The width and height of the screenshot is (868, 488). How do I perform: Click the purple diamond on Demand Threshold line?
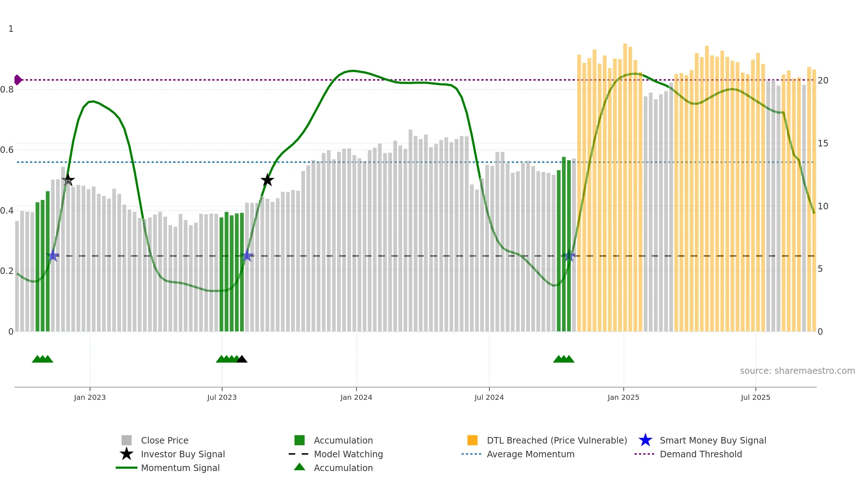pyautogui.click(x=18, y=80)
